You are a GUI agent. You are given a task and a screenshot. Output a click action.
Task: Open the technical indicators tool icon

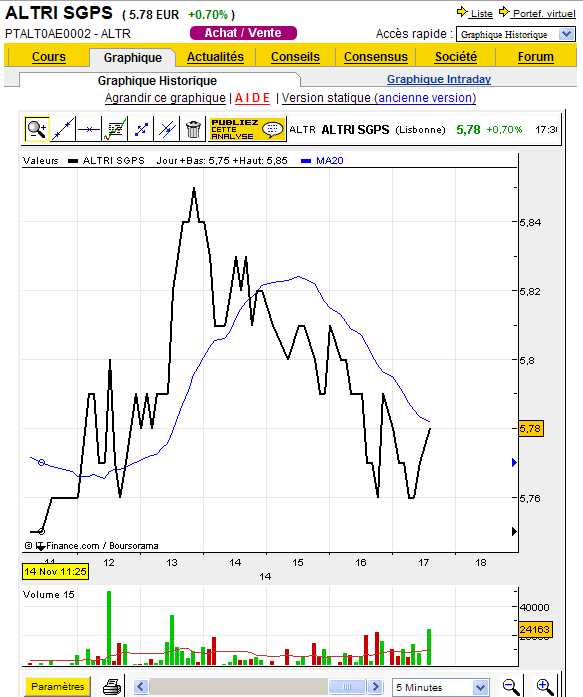pyautogui.click(x=115, y=129)
